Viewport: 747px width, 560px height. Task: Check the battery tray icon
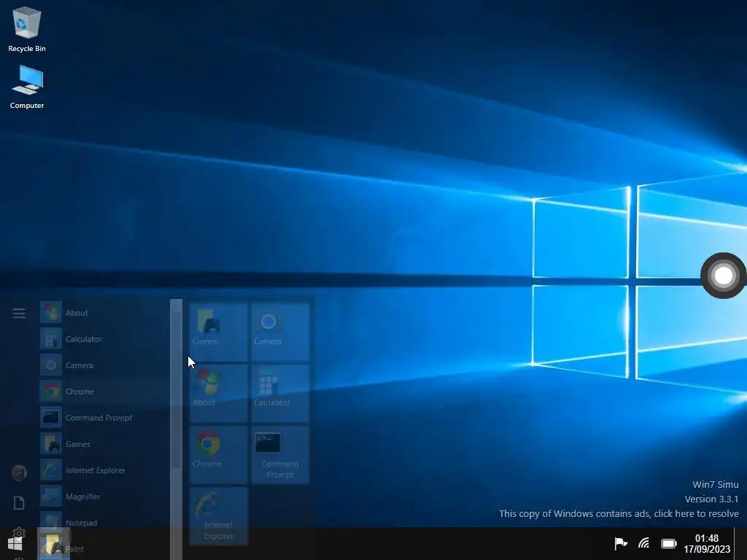coord(669,543)
